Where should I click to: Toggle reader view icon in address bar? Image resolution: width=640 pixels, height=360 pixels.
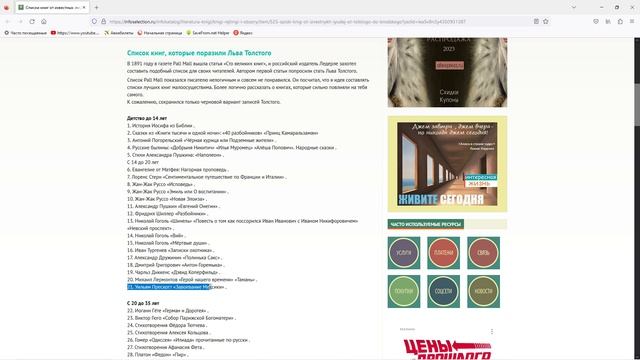[x=536, y=22]
